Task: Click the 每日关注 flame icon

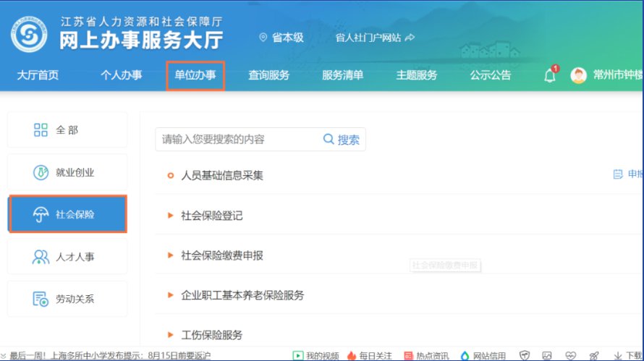Action: 352,355
